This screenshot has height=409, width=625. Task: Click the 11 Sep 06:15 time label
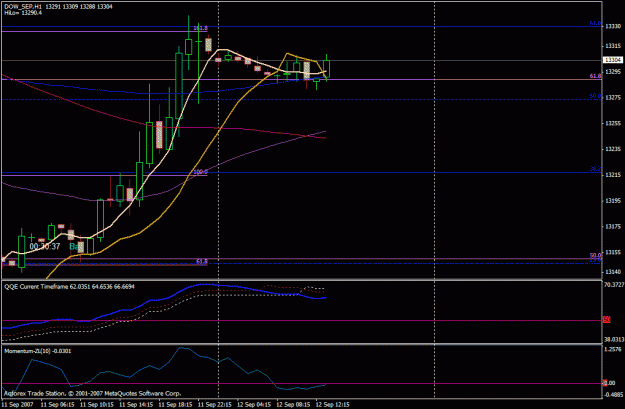pos(57,405)
